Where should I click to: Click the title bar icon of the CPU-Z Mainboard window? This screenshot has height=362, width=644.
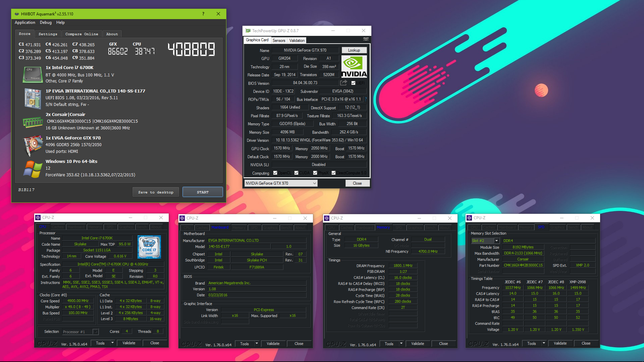coord(182,218)
